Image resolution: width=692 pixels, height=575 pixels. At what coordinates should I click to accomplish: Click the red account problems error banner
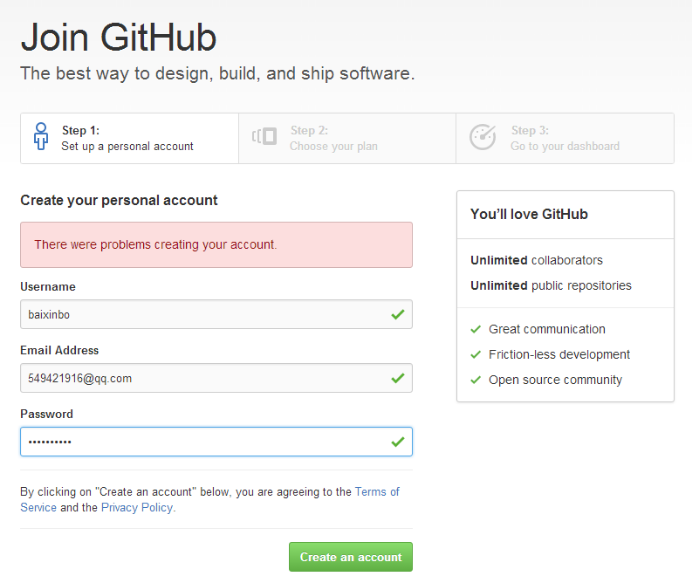click(x=216, y=245)
